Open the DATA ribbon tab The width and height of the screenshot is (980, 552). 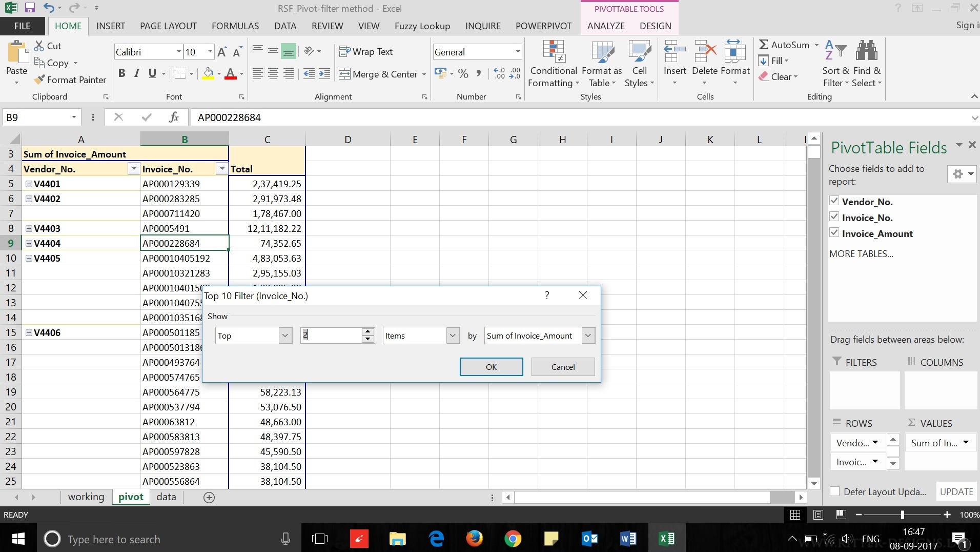pyautogui.click(x=285, y=26)
